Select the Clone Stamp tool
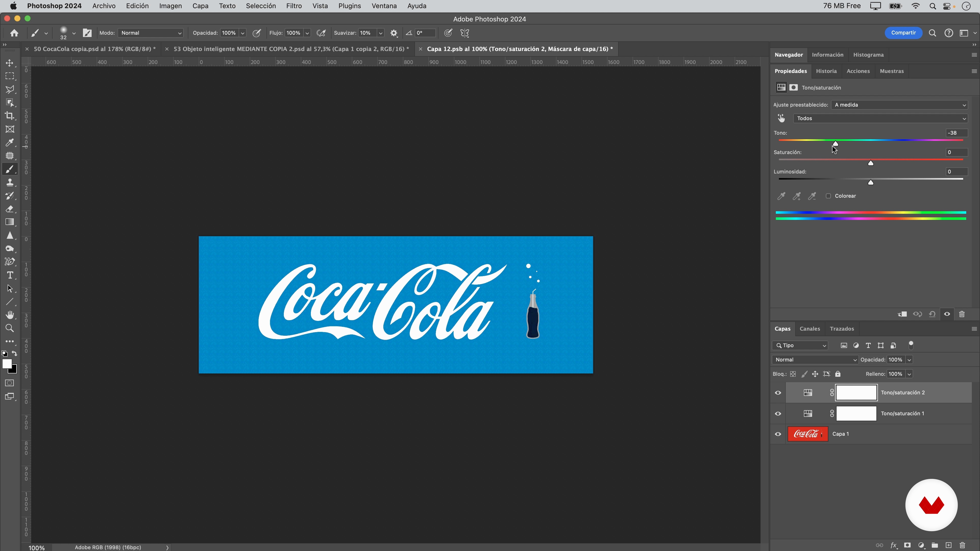980x551 pixels. (9, 183)
